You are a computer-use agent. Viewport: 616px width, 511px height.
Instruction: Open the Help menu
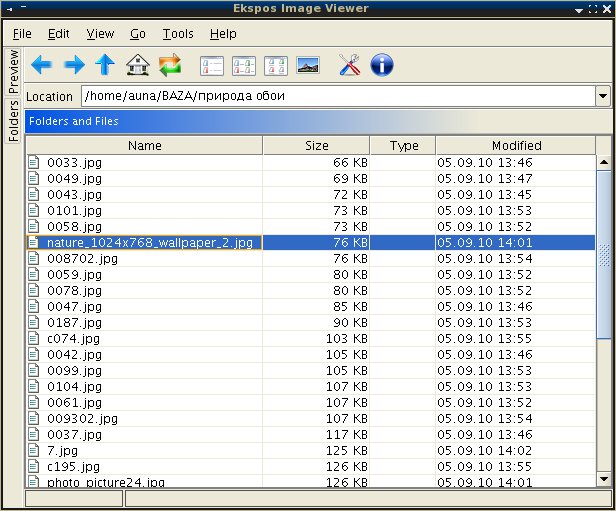tap(223, 34)
